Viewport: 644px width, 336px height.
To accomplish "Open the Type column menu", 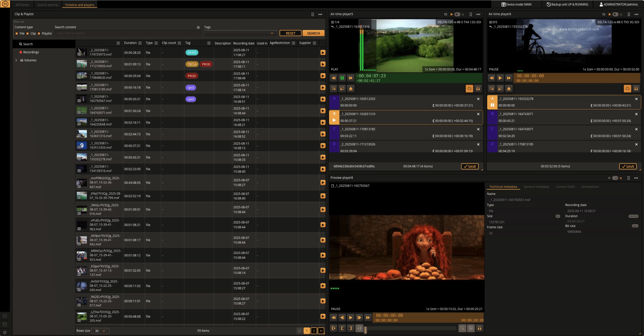I will pyautogui.click(x=156, y=43).
